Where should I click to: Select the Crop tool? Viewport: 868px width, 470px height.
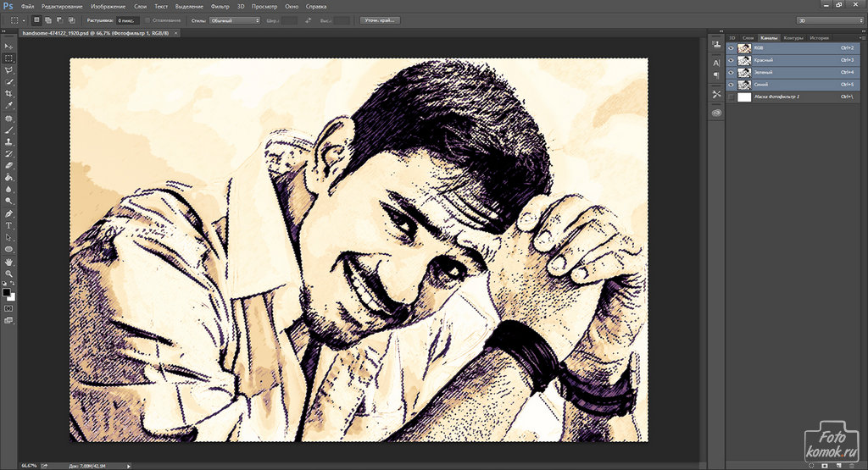click(8, 94)
